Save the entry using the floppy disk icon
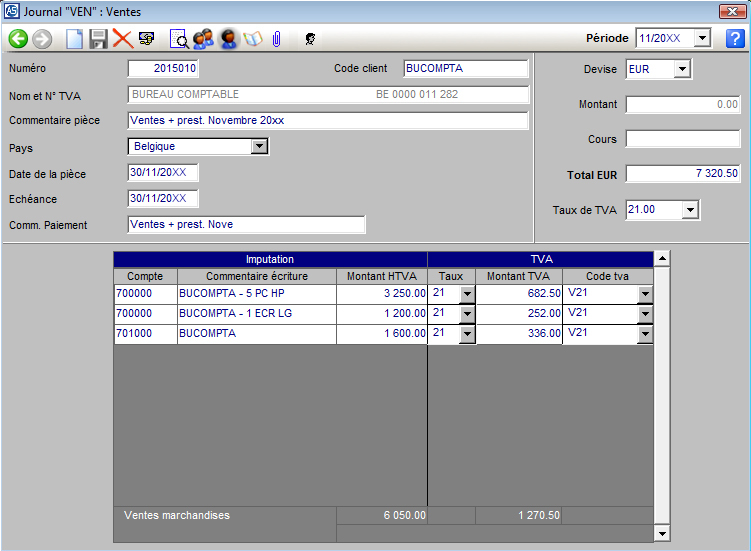The width and height of the screenshot is (751, 551). pyautogui.click(x=98, y=39)
